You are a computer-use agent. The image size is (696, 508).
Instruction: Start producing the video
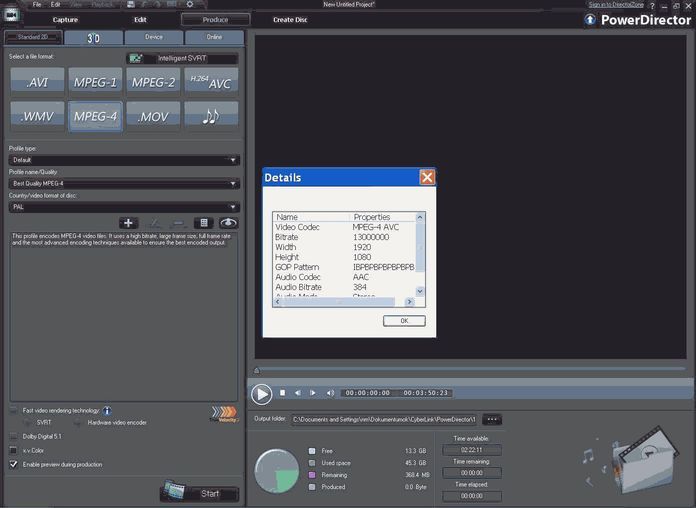tap(200, 493)
